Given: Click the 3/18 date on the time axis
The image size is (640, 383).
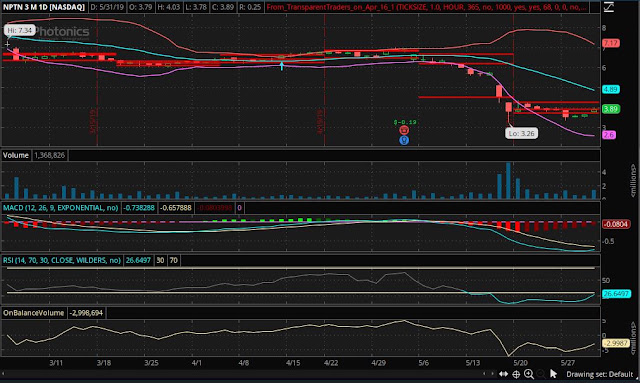Looking at the screenshot, I should pyautogui.click(x=104, y=363).
